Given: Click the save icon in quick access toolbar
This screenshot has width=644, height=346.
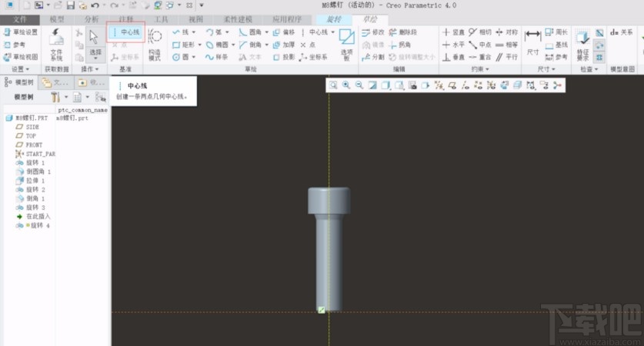Looking at the screenshot, I should [x=70, y=5].
